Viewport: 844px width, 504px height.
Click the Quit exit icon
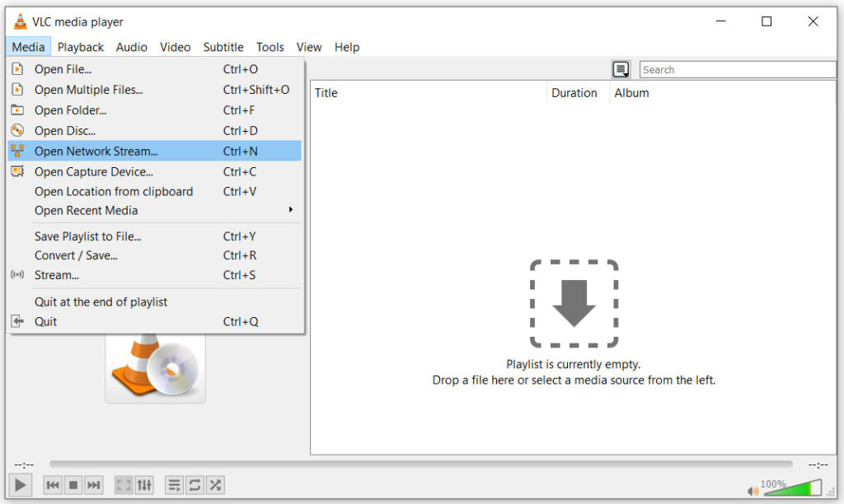click(x=17, y=321)
